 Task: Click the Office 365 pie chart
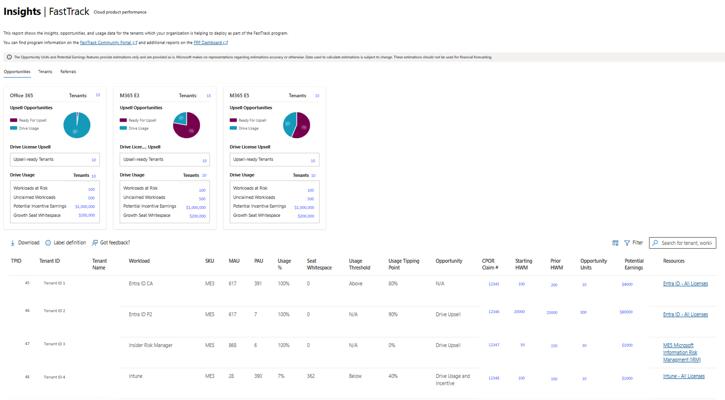77,125
